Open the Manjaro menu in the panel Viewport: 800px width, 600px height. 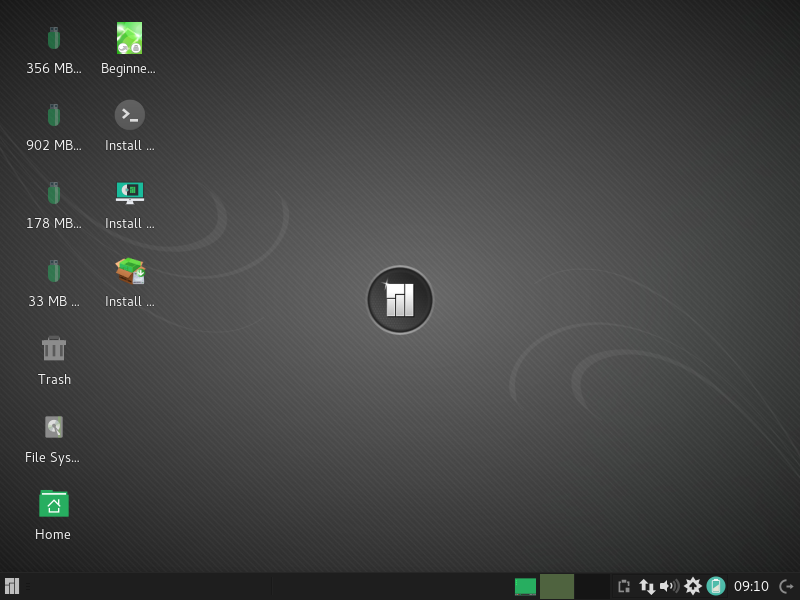tap(12, 586)
